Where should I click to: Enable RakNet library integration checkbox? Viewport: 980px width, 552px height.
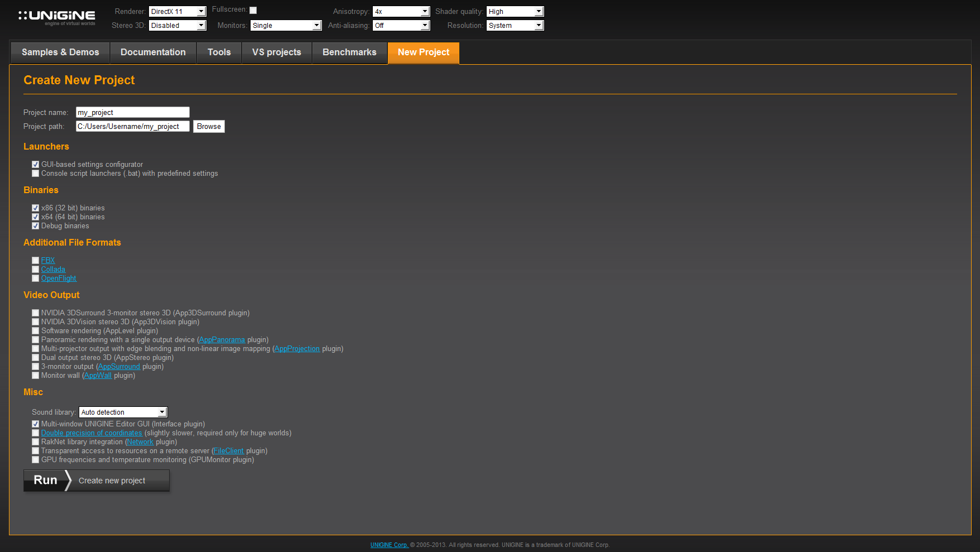(x=36, y=441)
